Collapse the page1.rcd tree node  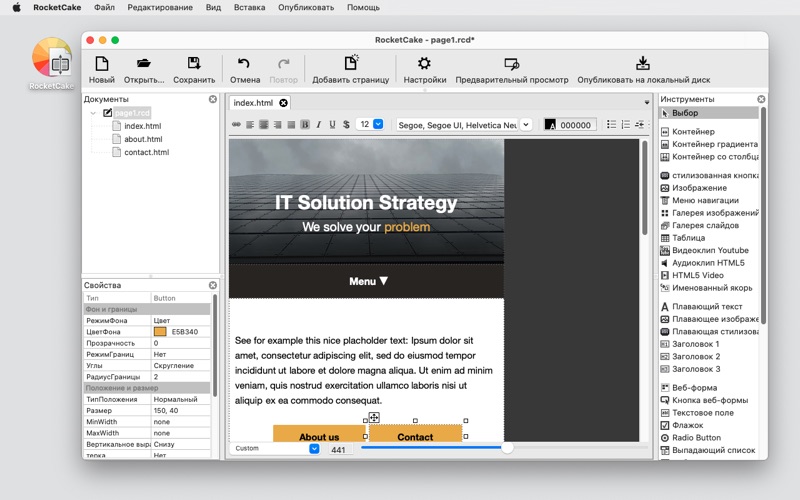pyautogui.click(x=93, y=113)
